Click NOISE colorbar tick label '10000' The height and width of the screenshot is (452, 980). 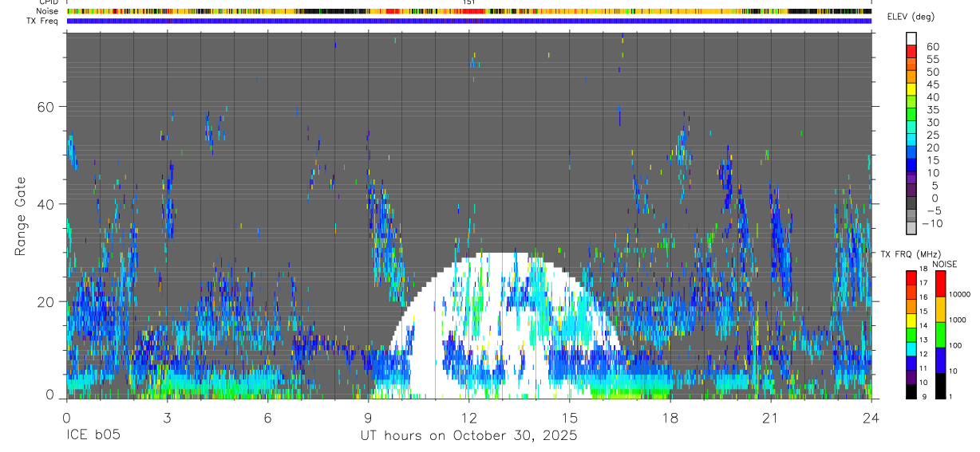(959, 294)
